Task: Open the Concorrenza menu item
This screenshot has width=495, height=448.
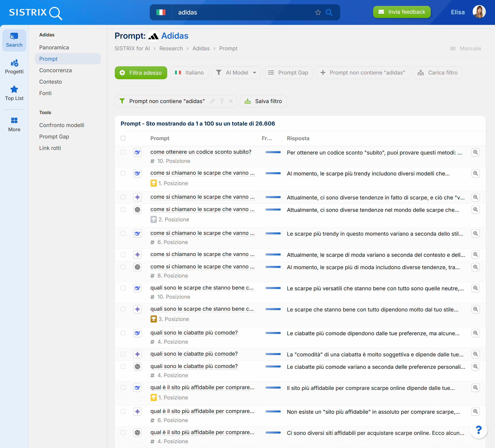Action: pos(55,70)
